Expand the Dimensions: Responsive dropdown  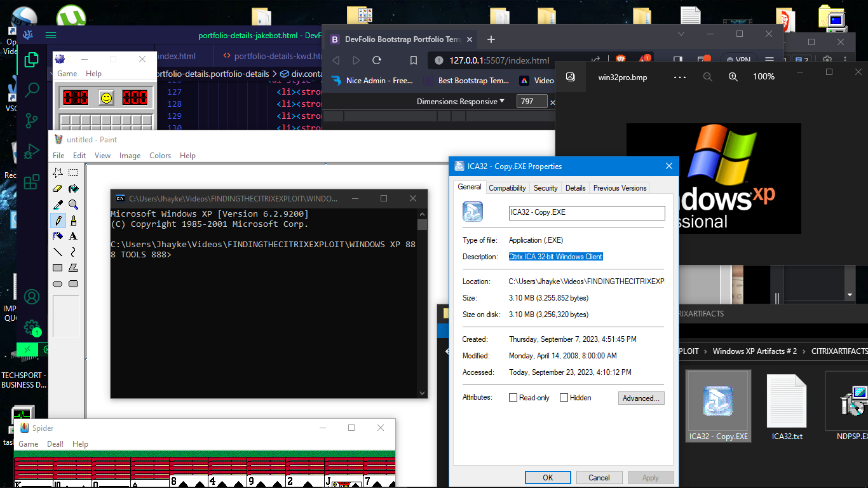[x=460, y=101]
